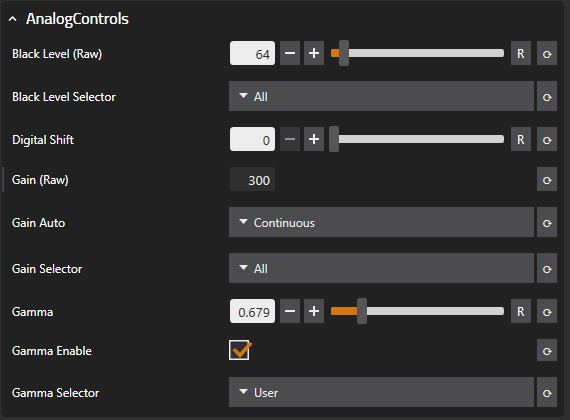Screen dimensions: 570x420
Task: Open the Gain Auto Continuous dropdown
Action: pos(381,223)
